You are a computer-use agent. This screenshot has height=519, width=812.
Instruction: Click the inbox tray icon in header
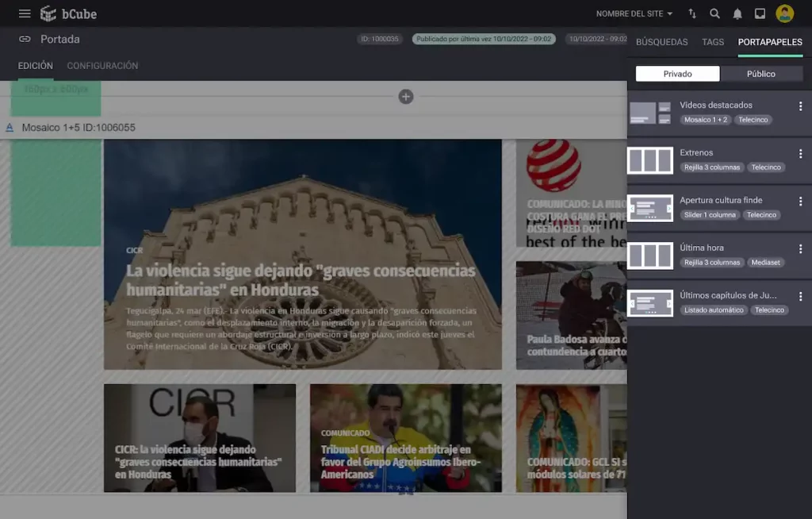[760, 13]
